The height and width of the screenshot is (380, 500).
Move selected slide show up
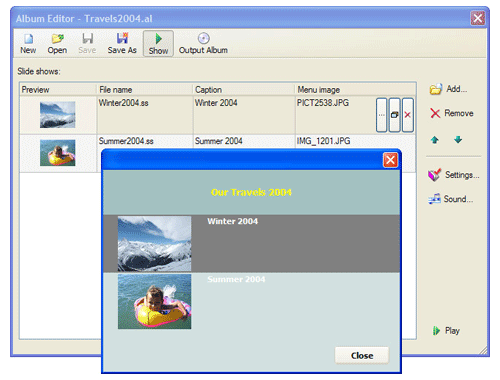tap(434, 140)
